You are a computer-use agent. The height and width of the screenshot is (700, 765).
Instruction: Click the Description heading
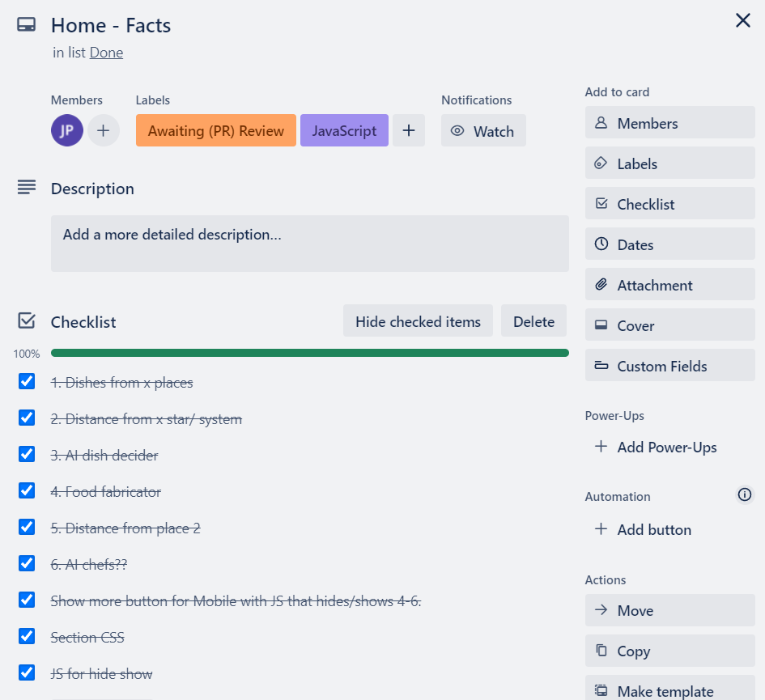tap(92, 189)
